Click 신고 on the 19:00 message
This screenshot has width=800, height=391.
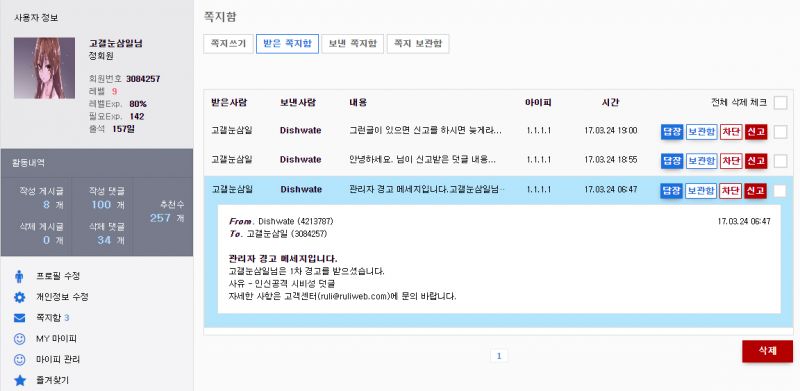(x=756, y=132)
